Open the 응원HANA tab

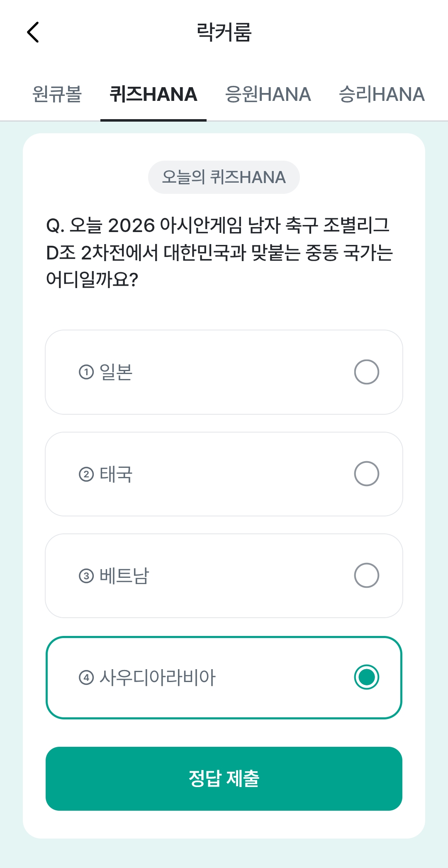point(268,94)
